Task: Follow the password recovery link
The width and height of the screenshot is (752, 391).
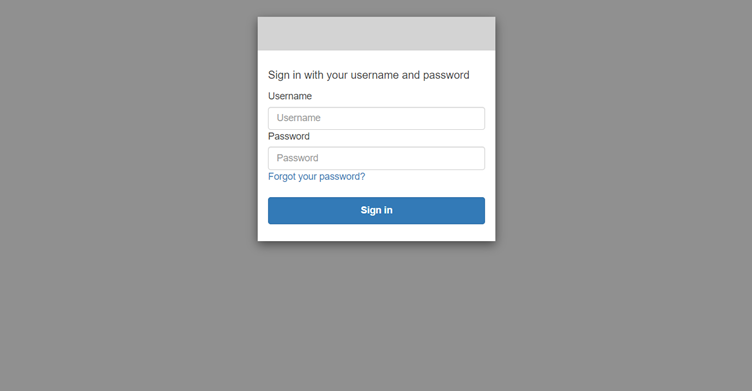Action: pyautogui.click(x=317, y=177)
